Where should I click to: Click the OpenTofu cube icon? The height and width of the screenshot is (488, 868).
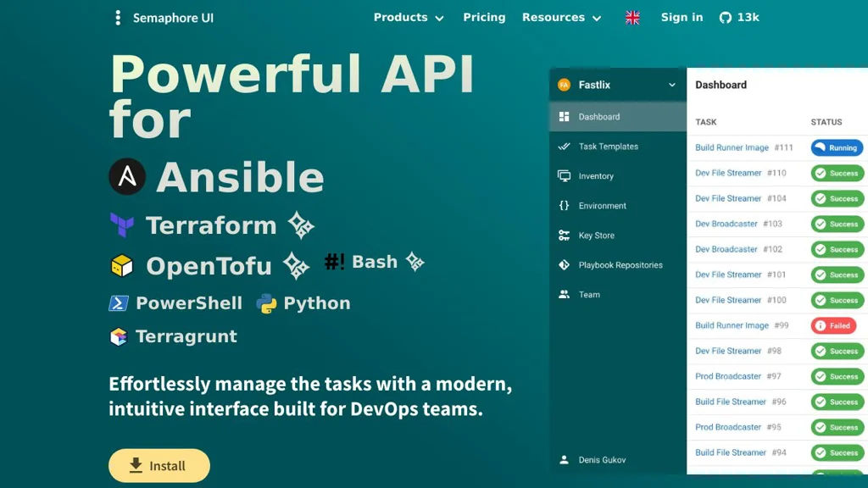coord(122,265)
